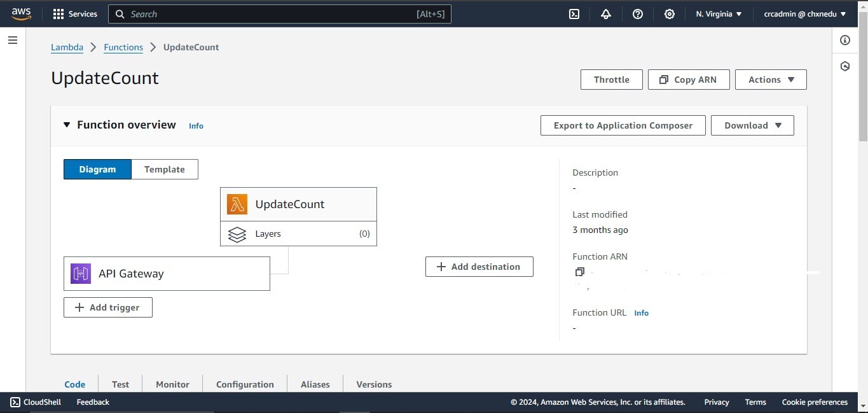The width and height of the screenshot is (868, 413).
Task: Open the Function URL Info link
Action: [x=642, y=313]
